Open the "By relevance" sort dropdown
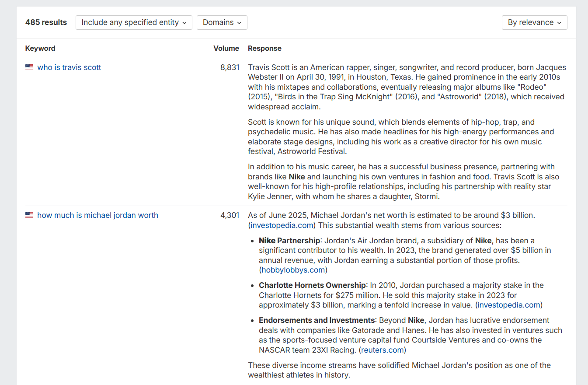Viewport: 588px width, 385px height. (x=534, y=22)
